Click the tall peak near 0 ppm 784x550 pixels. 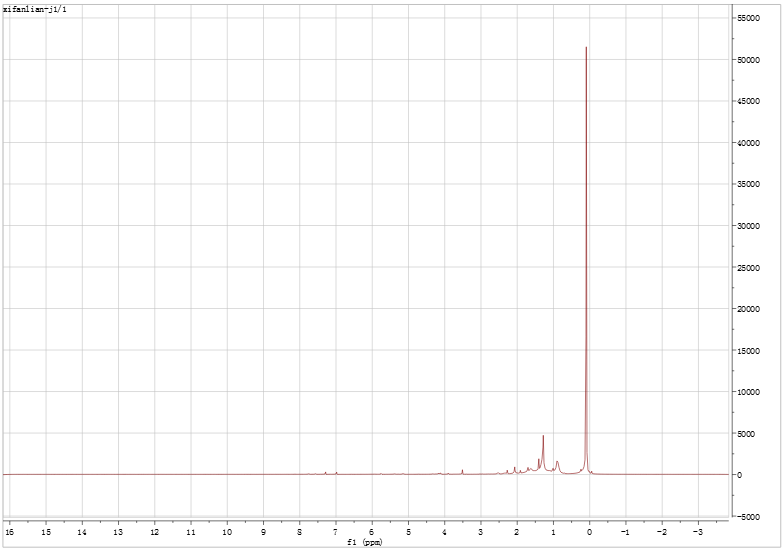tap(586, 260)
